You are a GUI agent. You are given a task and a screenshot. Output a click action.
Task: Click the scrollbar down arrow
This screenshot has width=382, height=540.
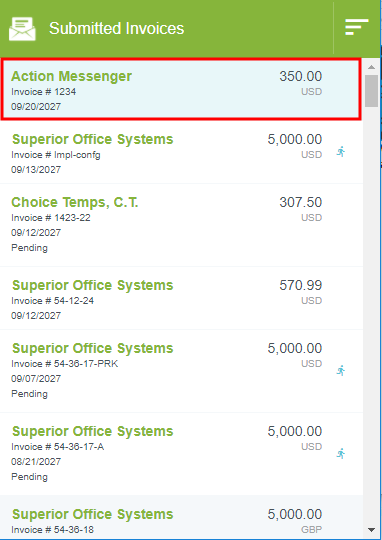[371, 530]
